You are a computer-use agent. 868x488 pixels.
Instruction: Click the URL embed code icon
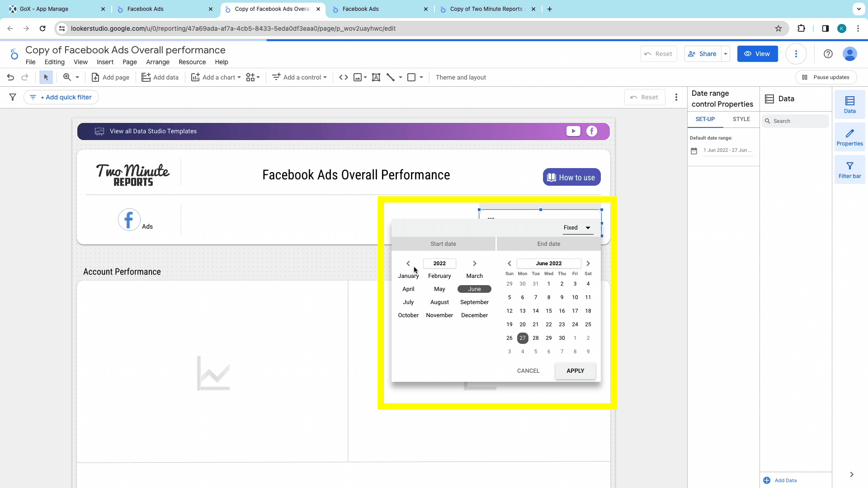click(344, 77)
